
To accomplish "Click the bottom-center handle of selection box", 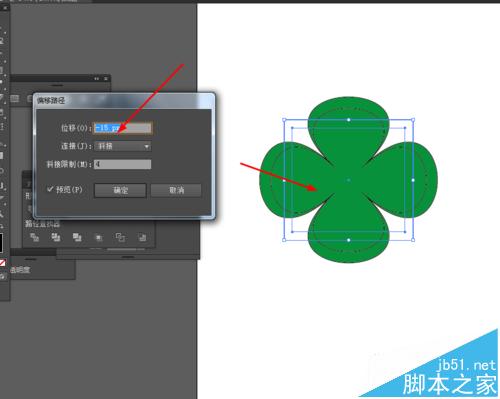I will pyautogui.click(x=349, y=240).
